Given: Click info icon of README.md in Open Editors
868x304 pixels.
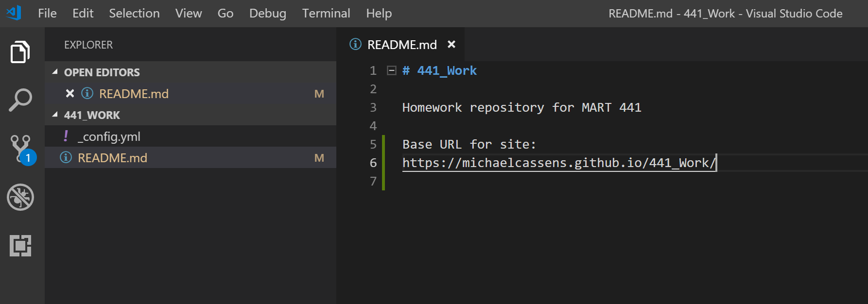Looking at the screenshot, I should 87,93.
